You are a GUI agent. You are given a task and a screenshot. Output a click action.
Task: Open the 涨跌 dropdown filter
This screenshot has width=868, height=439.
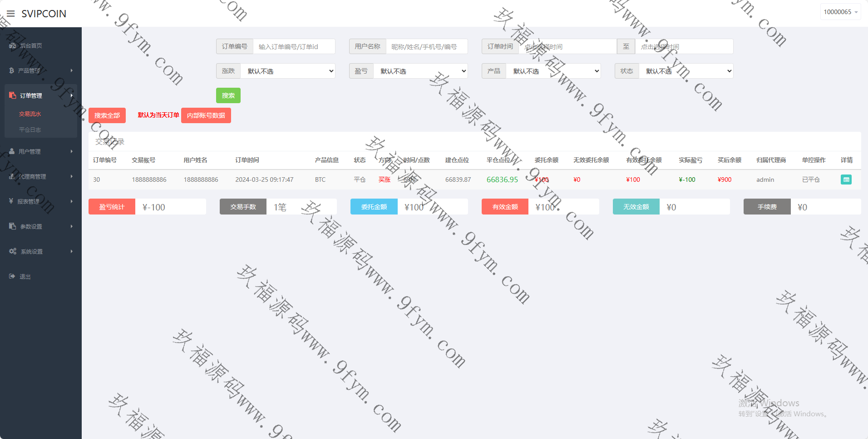(x=287, y=71)
